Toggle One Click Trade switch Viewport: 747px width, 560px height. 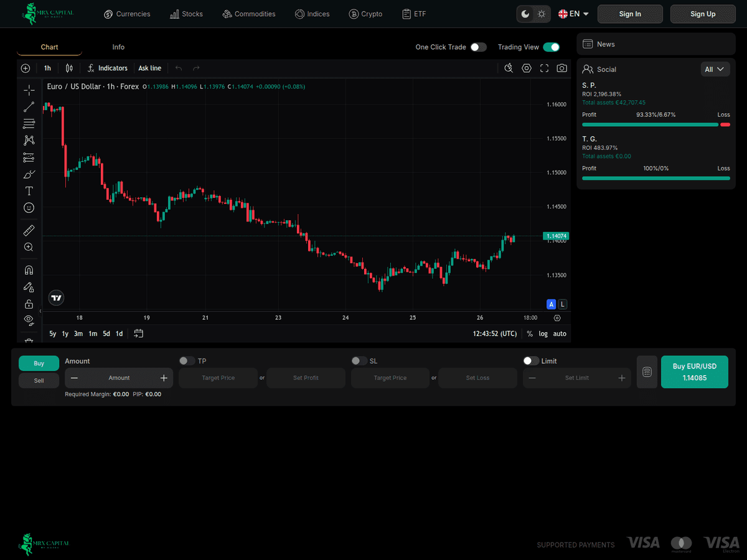[x=478, y=47]
